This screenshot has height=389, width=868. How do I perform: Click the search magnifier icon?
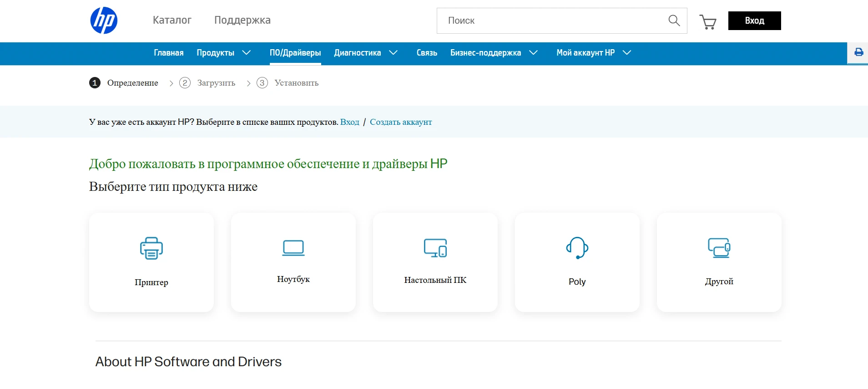[674, 20]
